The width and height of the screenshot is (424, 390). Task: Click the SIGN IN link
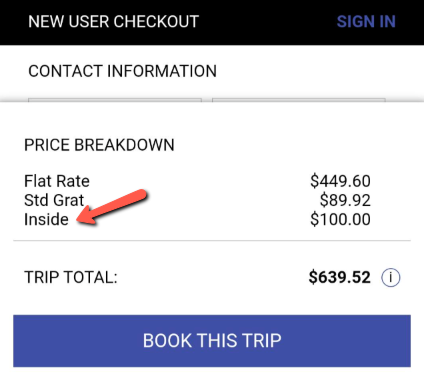(366, 22)
